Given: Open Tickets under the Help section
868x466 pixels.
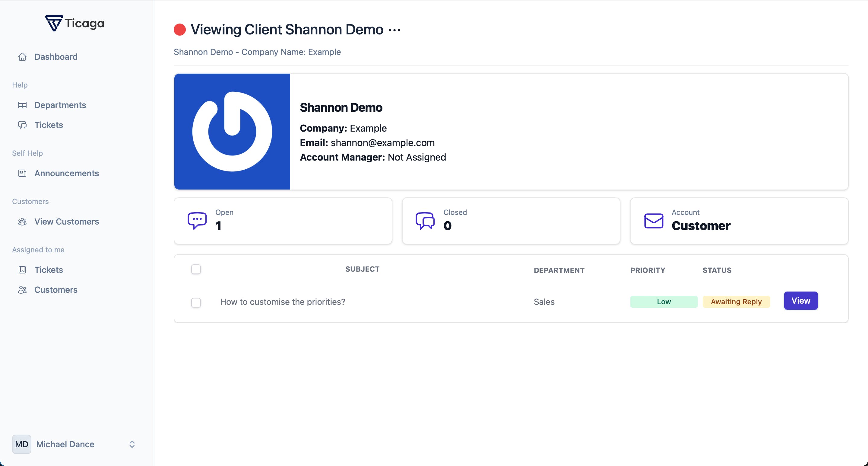Looking at the screenshot, I should (49, 125).
